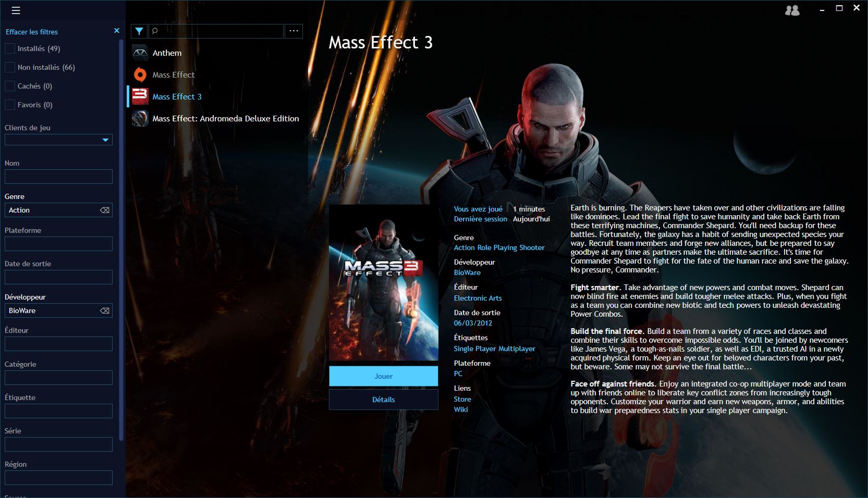Image resolution: width=868 pixels, height=498 pixels.
Task: Click the PC platform link
Action: 458,373
